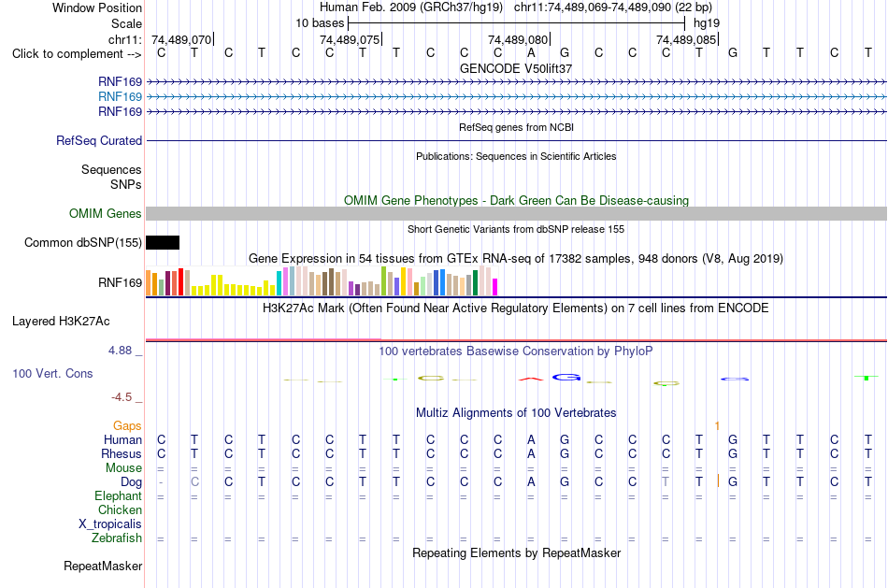
Task: Click the 'Repeating Elements by RepeatMasker' title
Action: coord(516,553)
